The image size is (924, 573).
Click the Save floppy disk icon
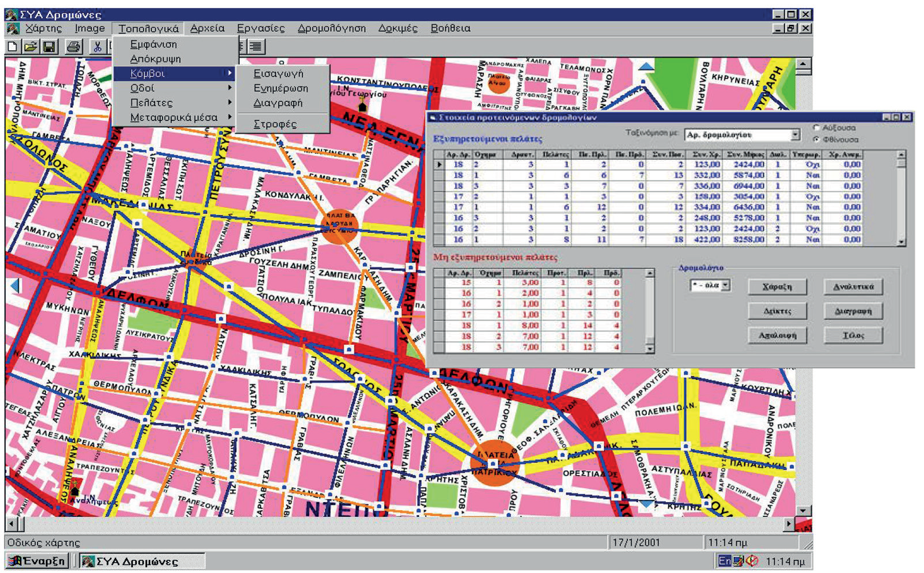50,47
